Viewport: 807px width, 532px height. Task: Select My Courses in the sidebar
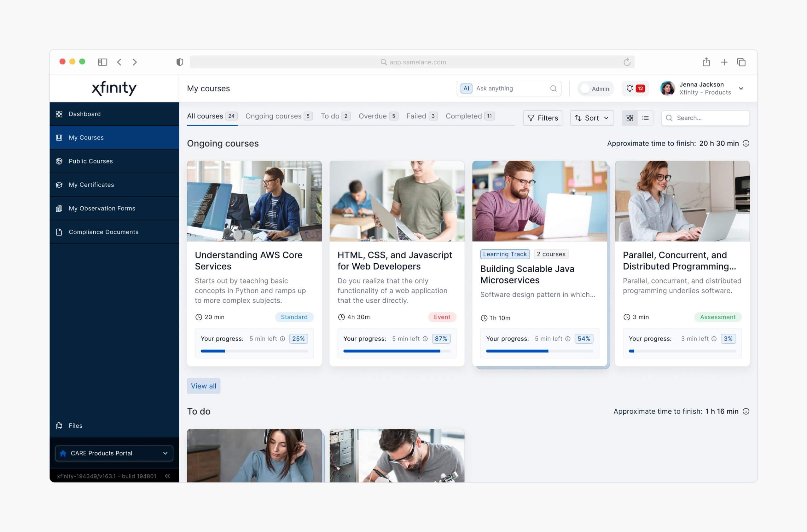click(x=114, y=137)
